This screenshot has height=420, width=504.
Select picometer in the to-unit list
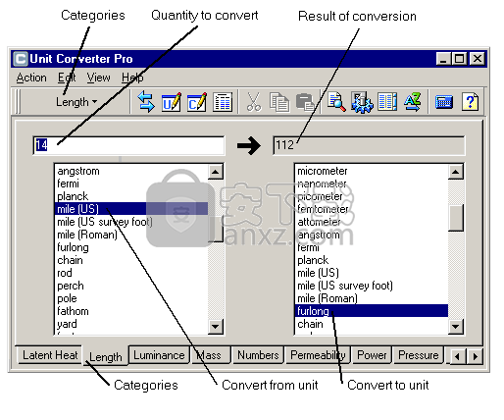[x=372, y=196]
